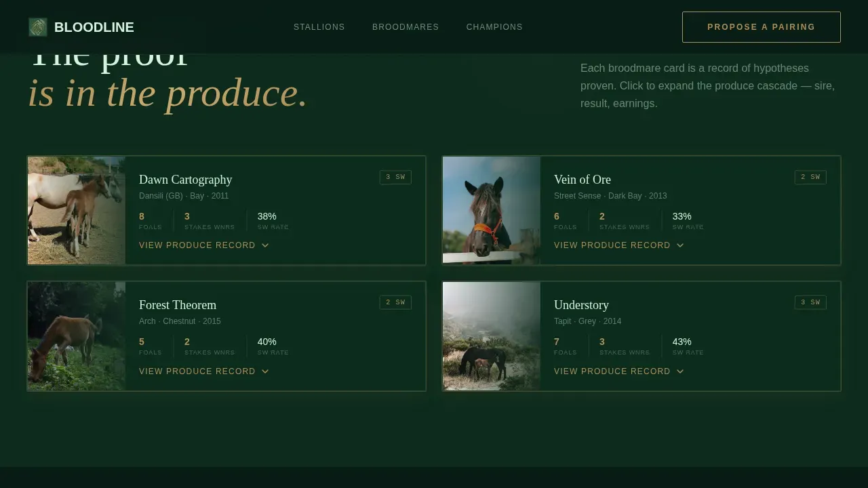Select the Vein of Ore card title
Image resolution: width=868 pixels, height=488 pixels.
point(583,180)
